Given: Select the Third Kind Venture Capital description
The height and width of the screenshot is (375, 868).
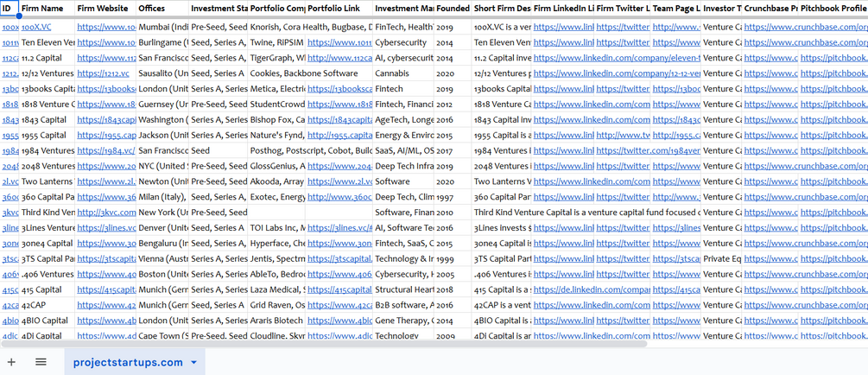Looking at the screenshot, I should coord(586,212).
